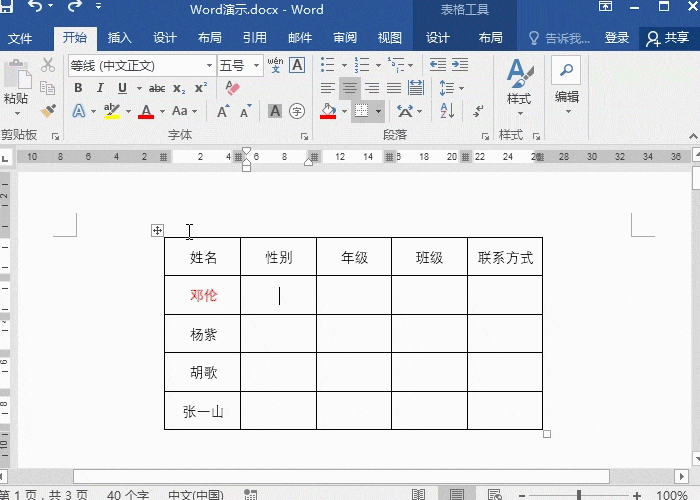Viewport: 700px width, 500px height.
Task: Click the character border A icon
Action: (x=297, y=66)
